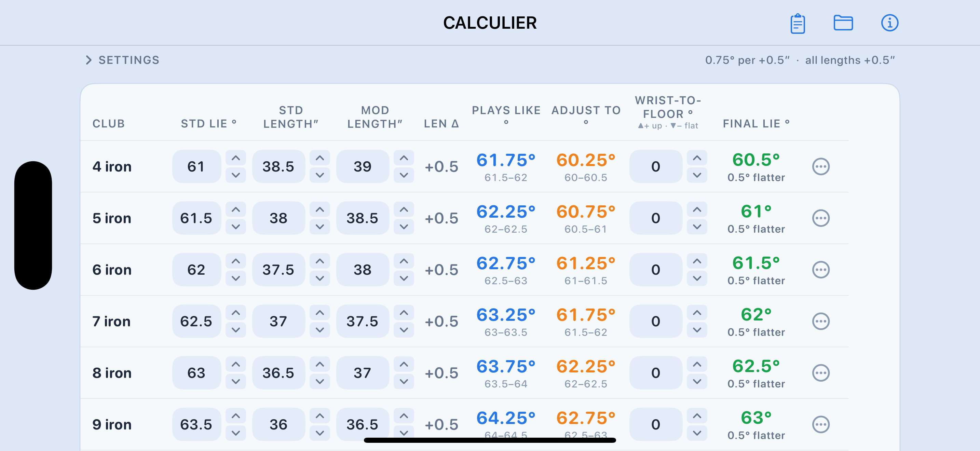Decrease 4 iron mod length
The image size is (980, 451).
pyautogui.click(x=404, y=175)
